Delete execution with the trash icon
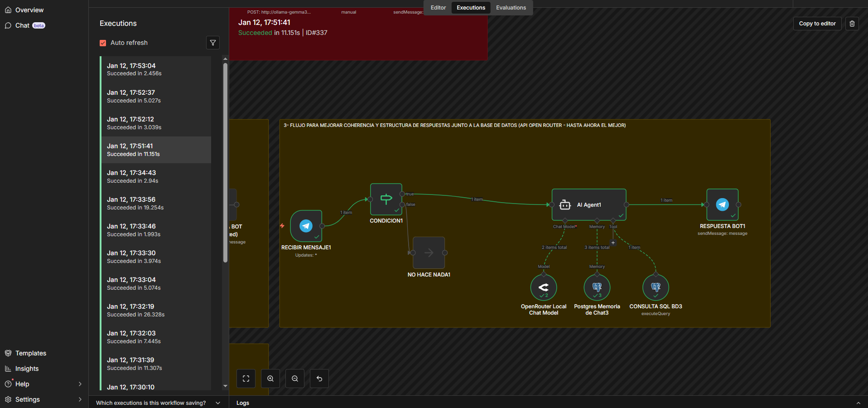 pyautogui.click(x=852, y=24)
